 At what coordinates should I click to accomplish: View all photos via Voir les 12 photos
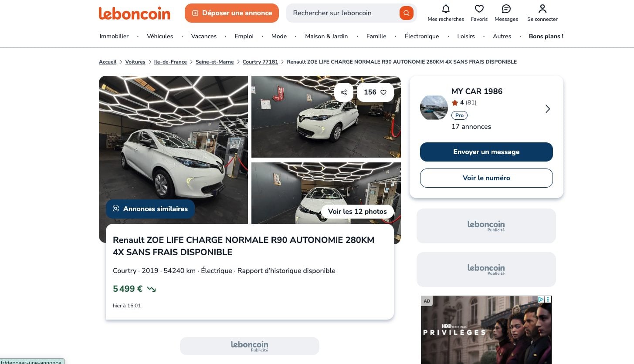pos(357,211)
